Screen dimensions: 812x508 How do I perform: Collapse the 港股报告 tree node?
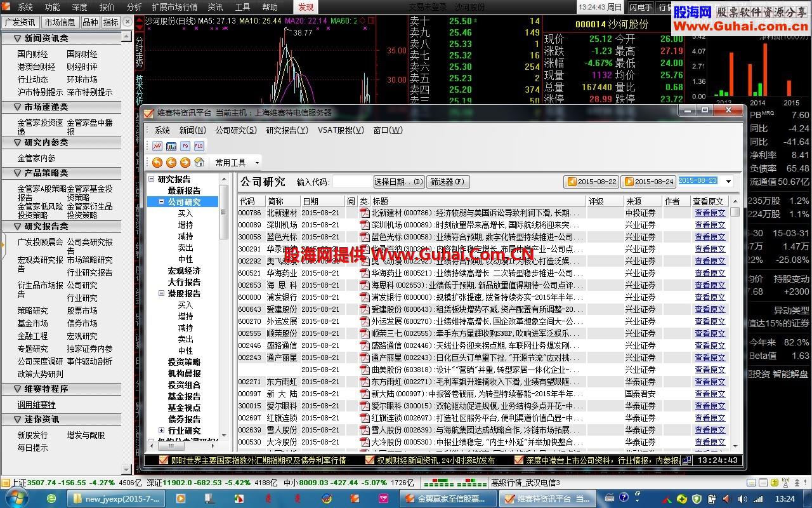pos(161,293)
